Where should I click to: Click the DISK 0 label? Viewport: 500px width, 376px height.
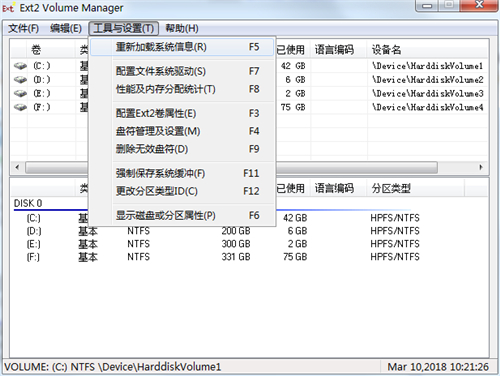click(x=28, y=203)
